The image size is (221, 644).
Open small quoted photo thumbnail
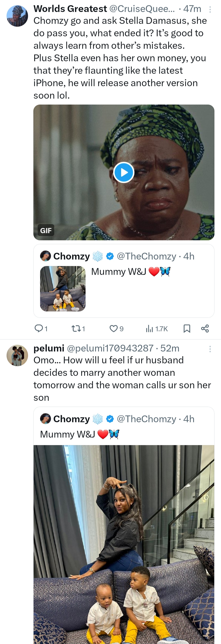(63, 289)
